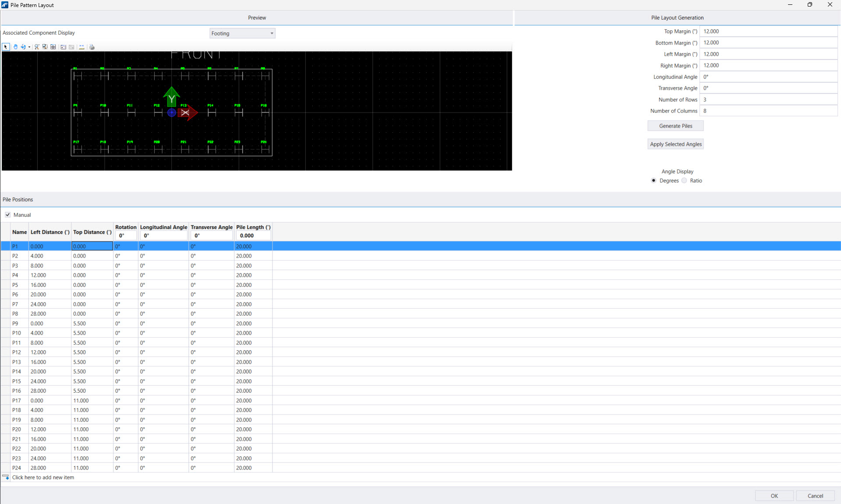
Task: Select the P12 row in pile table
Action: [17, 352]
